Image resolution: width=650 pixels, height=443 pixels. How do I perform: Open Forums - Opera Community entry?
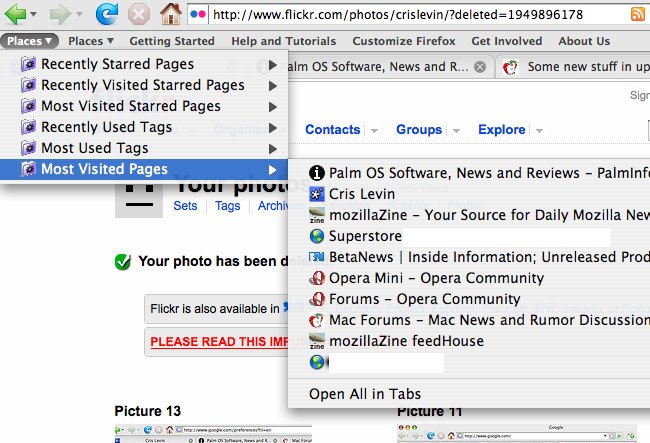pos(469,299)
